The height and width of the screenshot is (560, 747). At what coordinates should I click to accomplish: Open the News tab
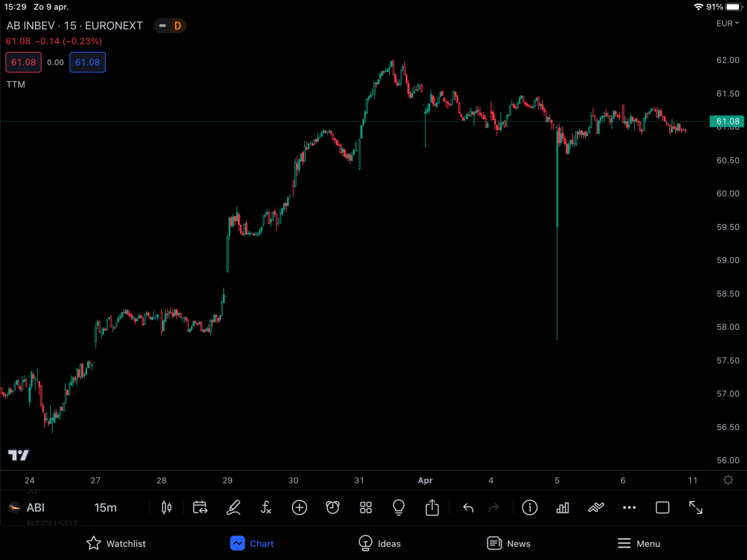tap(509, 543)
